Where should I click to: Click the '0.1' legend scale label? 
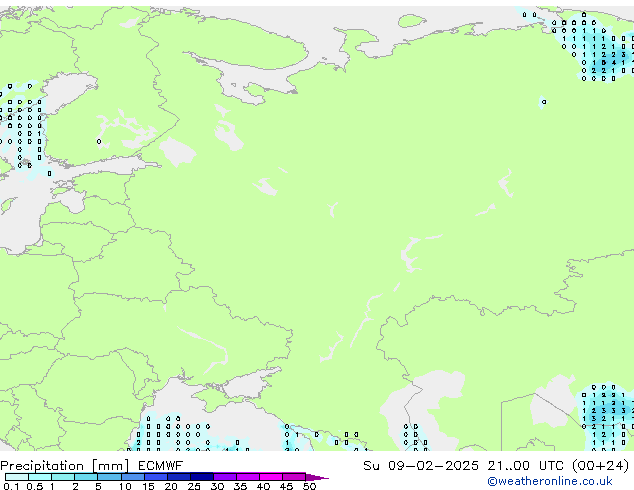pyautogui.click(x=11, y=486)
